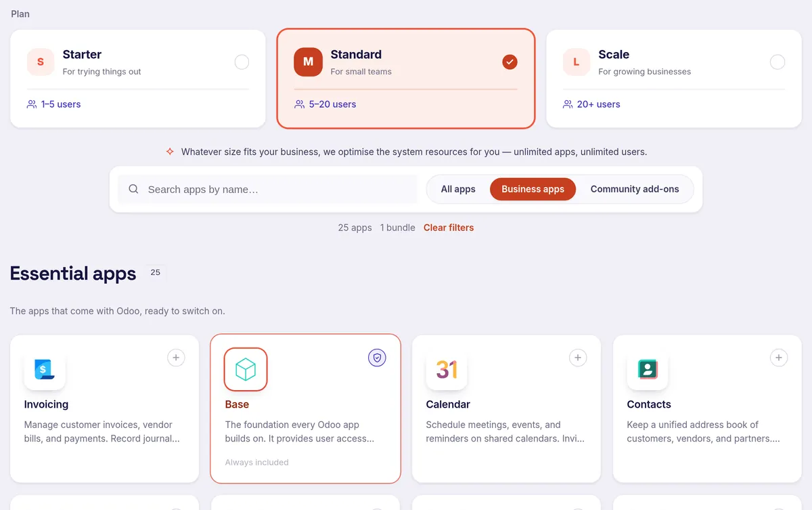This screenshot has width=812, height=510.
Task: Click the search magnifier icon
Action: coord(133,189)
